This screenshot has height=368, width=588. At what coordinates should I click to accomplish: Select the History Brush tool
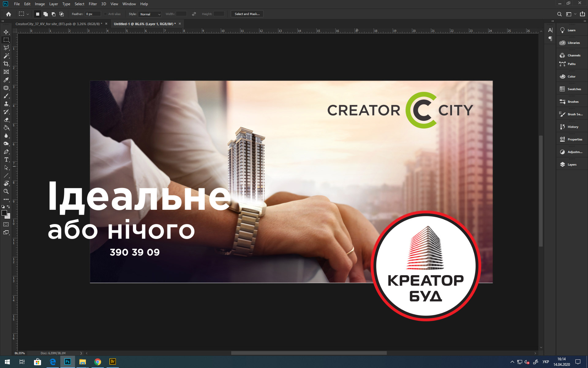6,112
